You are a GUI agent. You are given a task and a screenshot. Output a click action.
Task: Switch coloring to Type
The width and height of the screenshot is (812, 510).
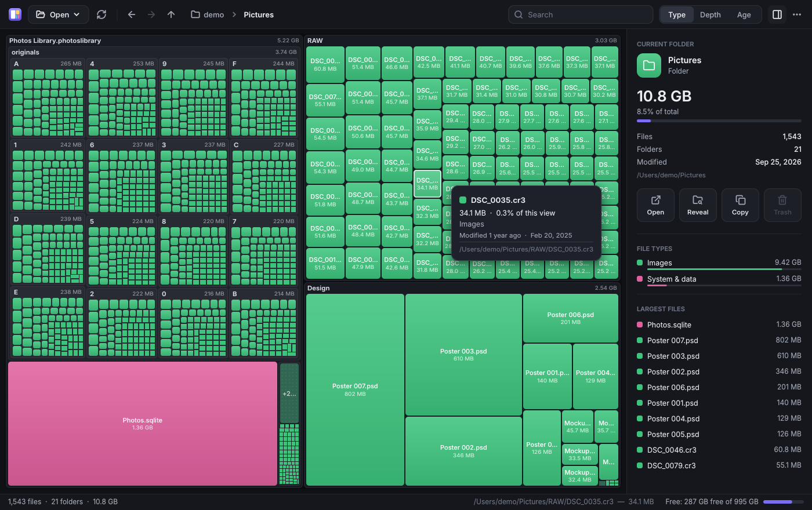coord(677,14)
